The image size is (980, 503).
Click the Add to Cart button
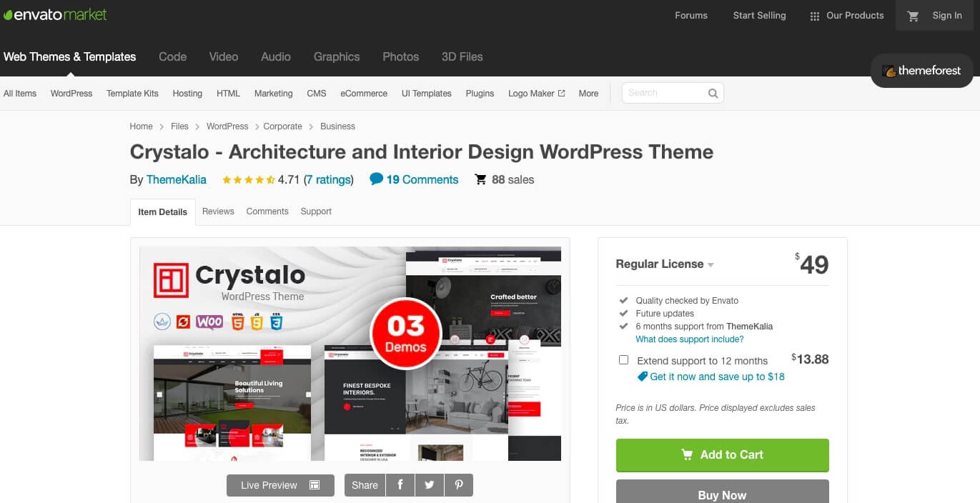[723, 455]
